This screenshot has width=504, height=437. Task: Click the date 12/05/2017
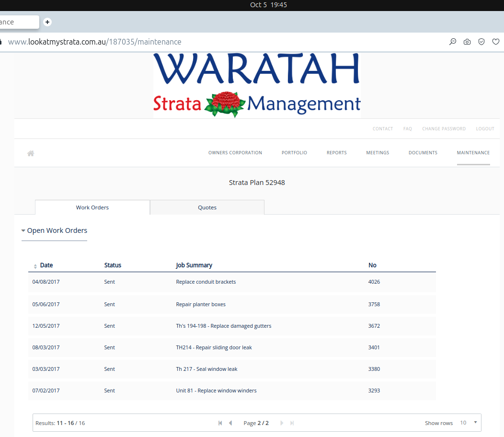tap(46, 326)
